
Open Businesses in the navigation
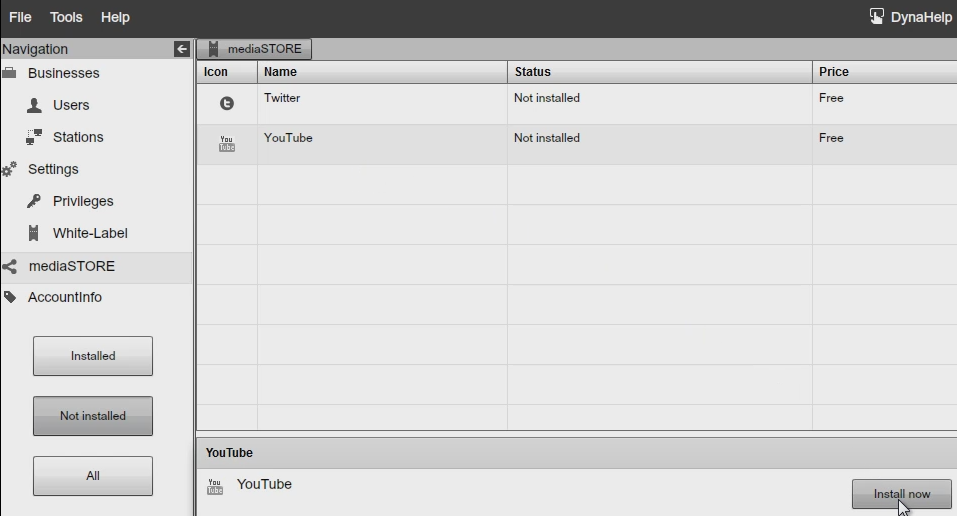[63, 73]
